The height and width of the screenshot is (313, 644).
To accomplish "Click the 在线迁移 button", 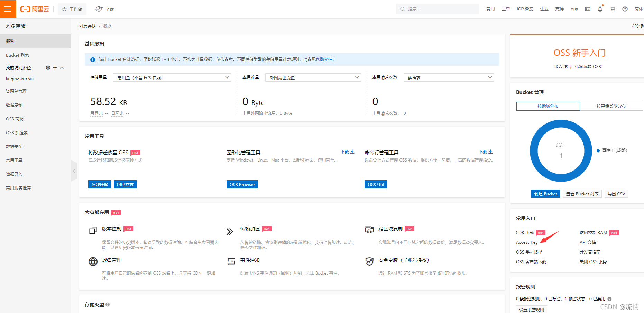I will pos(100,184).
